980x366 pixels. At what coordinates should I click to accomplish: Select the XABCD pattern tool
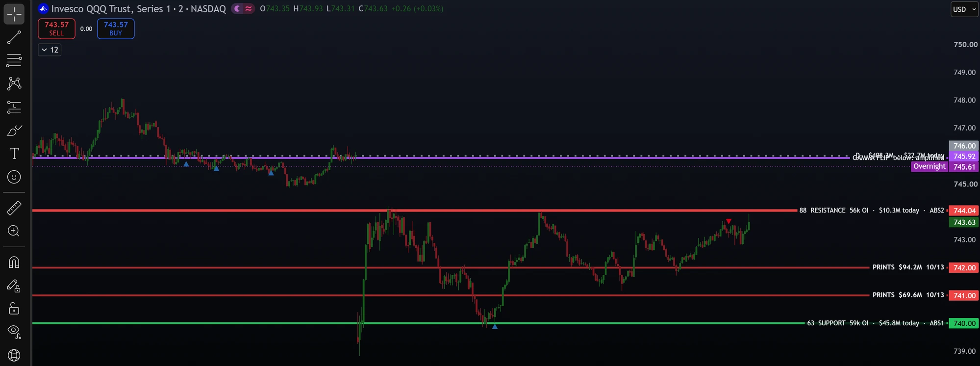pos(14,83)
